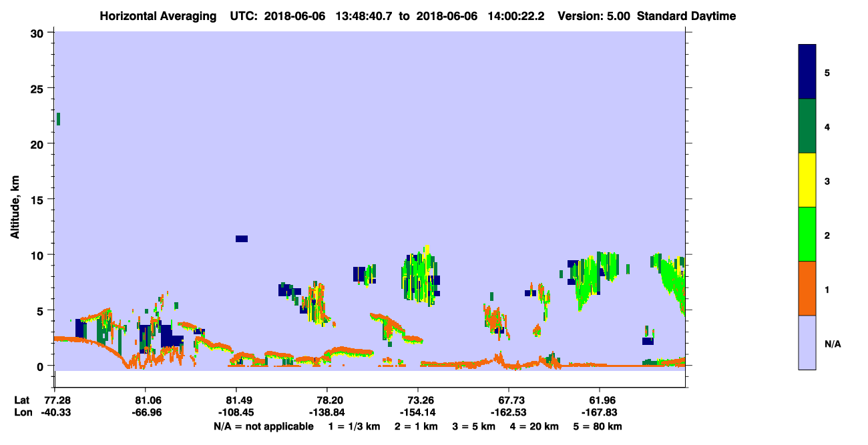Click the 'Standard Daytime' text

(686, 16)
